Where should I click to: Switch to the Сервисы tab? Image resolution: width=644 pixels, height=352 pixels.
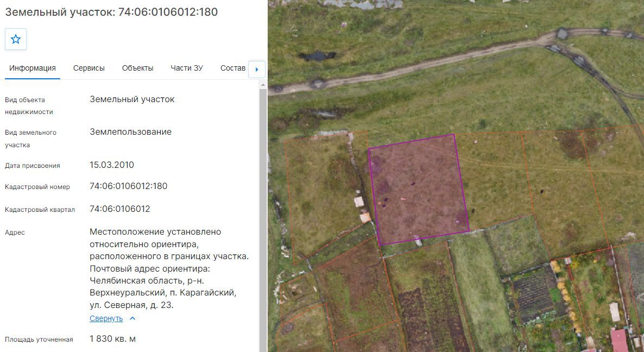pos(89,68)
